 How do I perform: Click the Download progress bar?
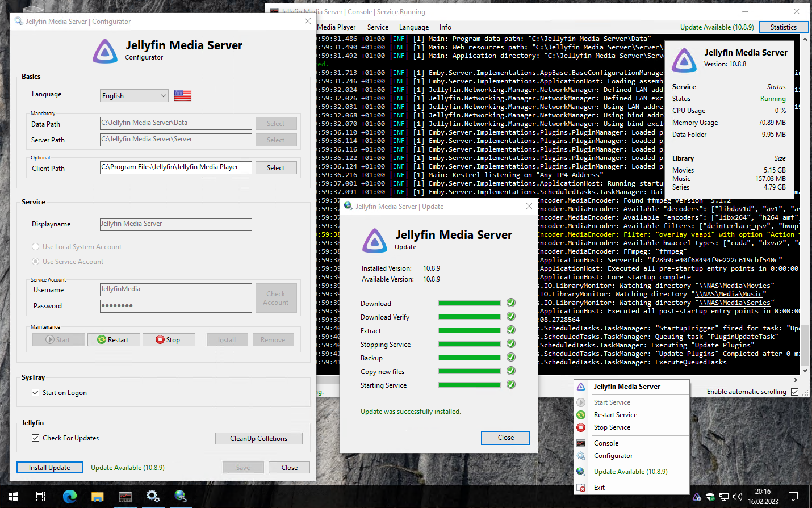click(x=470, y=303)
